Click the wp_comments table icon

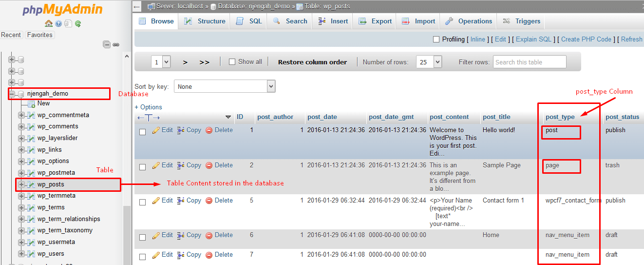[x=31, y=127]
